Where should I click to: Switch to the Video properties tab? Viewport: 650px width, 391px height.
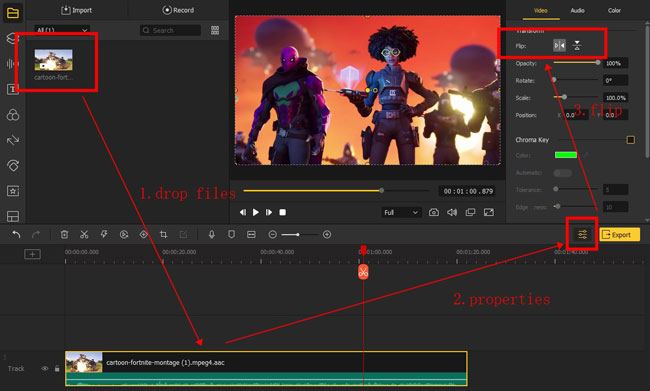point(541,10)
